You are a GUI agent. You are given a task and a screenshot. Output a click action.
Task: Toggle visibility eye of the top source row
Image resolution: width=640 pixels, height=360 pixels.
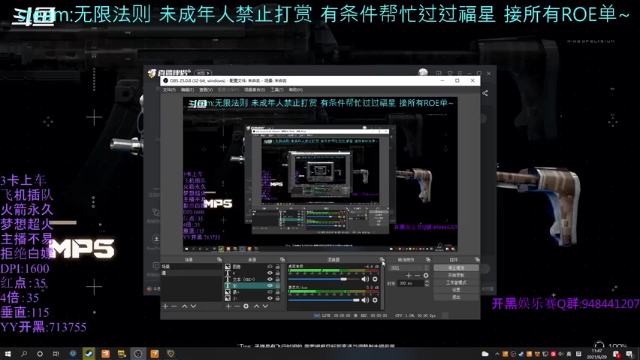click(270, 267)
